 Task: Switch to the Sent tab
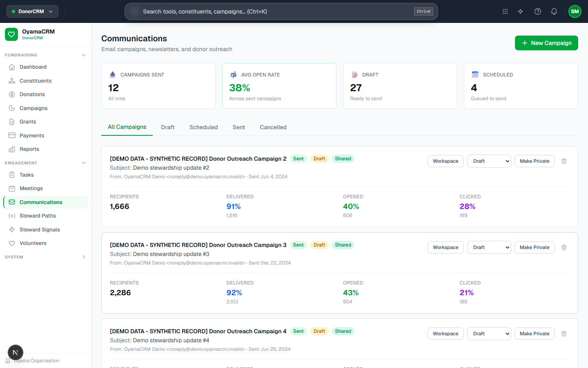(239, 127)
